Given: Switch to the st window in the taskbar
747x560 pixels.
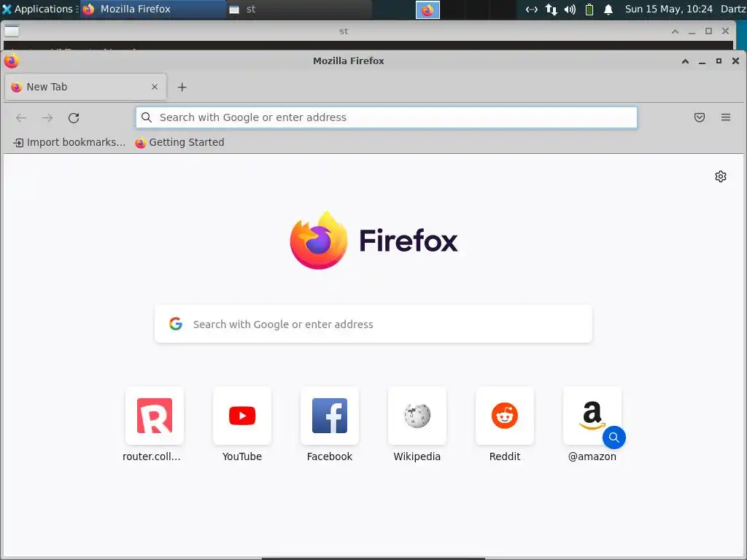Looking at the screenshot, I should [x=298, y=9].
